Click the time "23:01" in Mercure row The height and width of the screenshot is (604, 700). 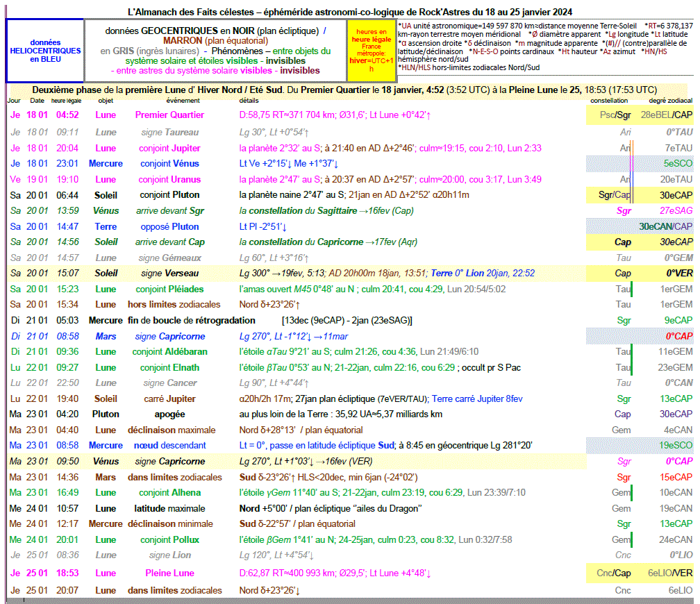click(67, 163)
